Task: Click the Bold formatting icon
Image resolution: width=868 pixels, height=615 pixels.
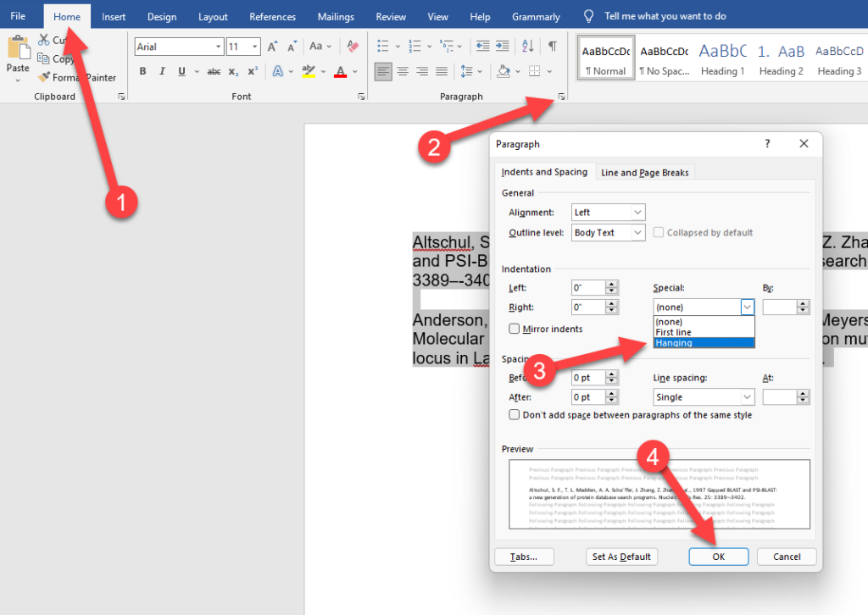Action: point(142,71)
